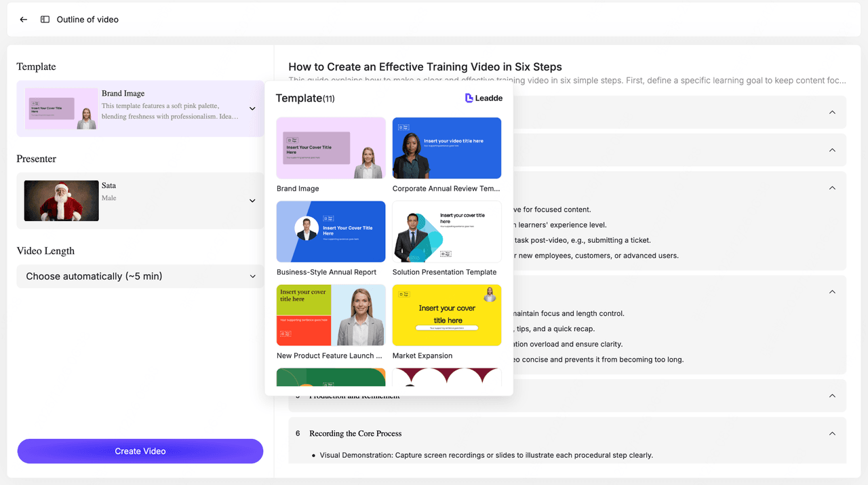Collapse the Production and Refinement section chevron

click(x=832, y=395)
